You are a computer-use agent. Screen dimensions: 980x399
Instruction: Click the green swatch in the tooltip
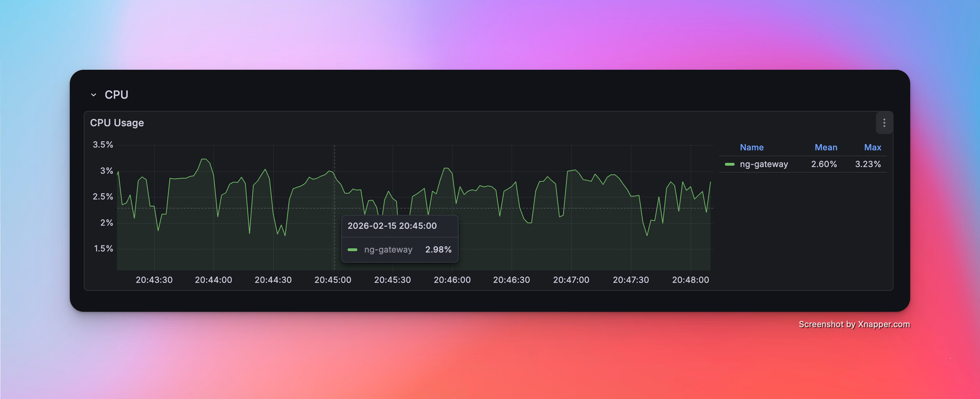[352, 250]
